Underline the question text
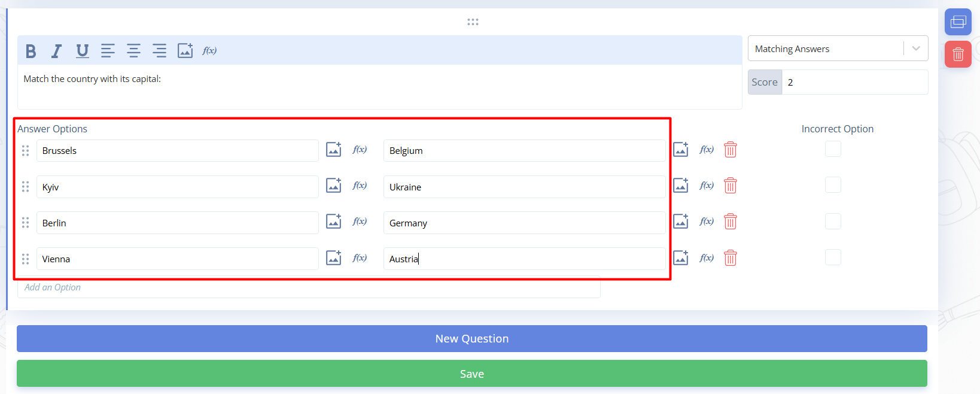980x394 pixels. (x=83, y=51)
